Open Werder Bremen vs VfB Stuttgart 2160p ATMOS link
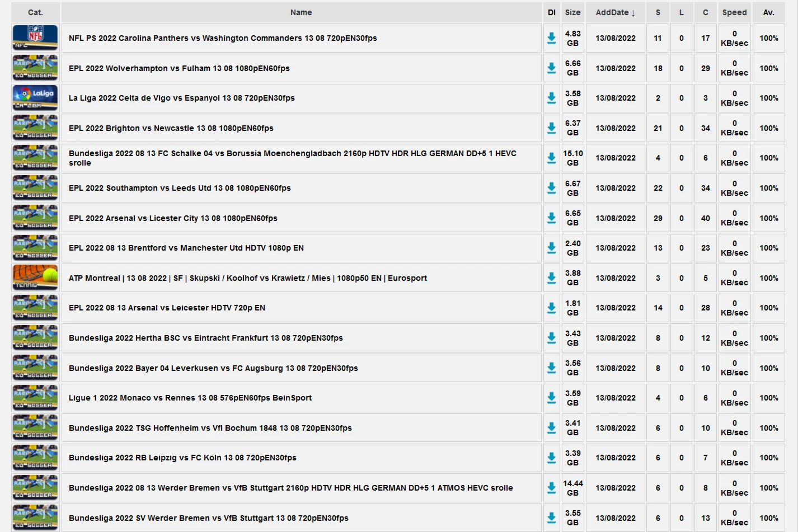The image size is (798, 532). 291,488
